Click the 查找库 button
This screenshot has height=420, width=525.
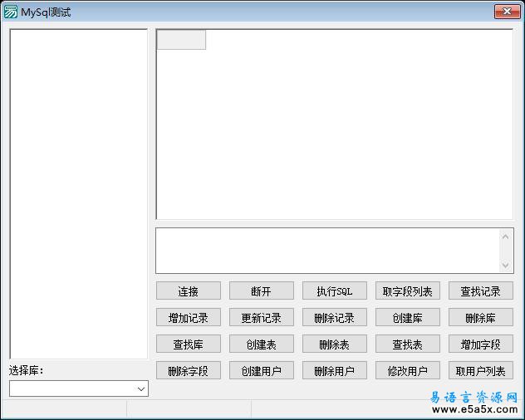pyautogui.click(x=189, y=344)
